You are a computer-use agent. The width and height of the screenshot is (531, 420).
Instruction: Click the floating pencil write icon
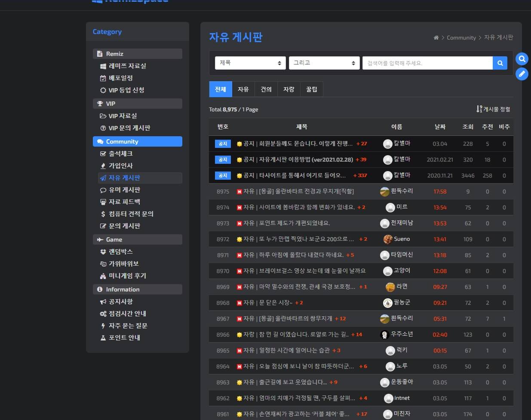pos(522,74)
